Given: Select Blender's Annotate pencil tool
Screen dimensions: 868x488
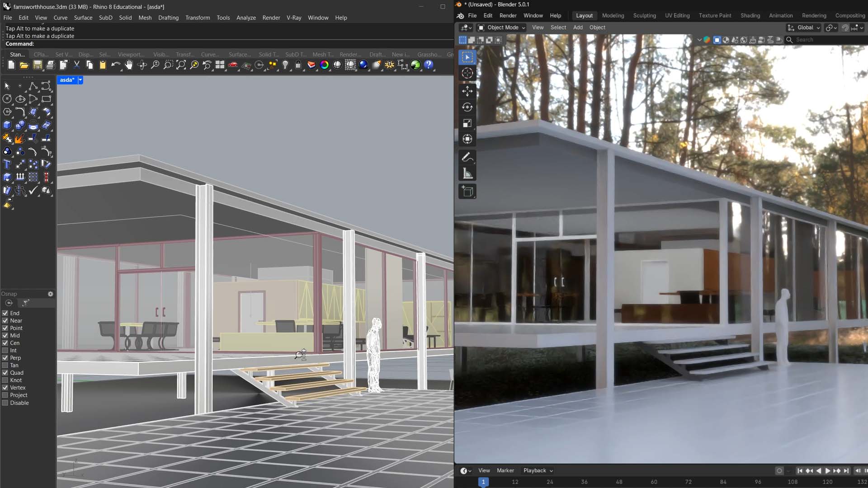Looking at the screenshot, I should click(x=467, y=157).
